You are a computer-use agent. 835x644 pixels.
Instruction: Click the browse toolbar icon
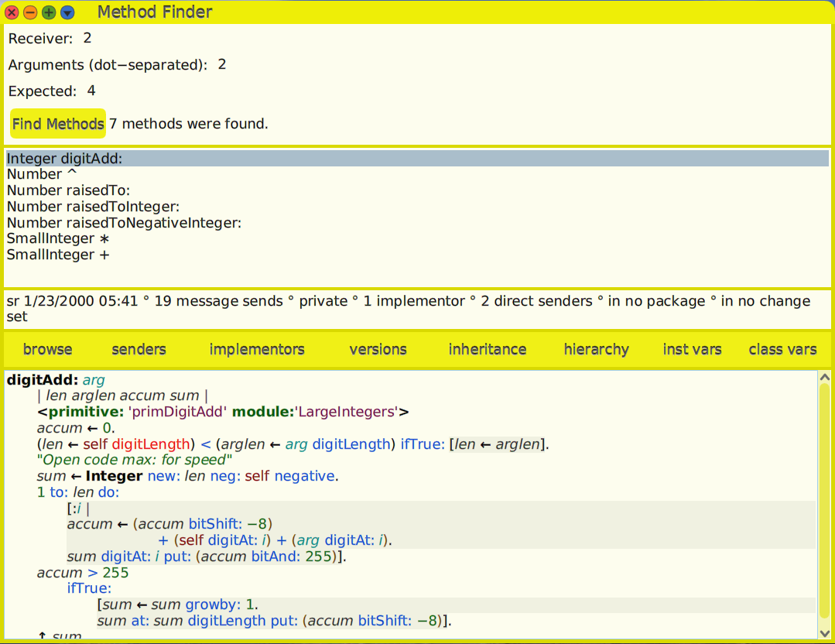coord(46,349)
